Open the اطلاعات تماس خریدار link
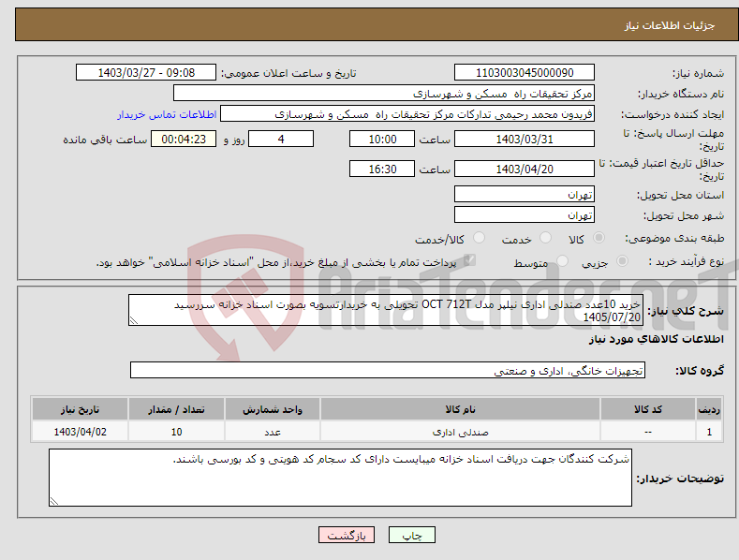739x560 pixels. click(167, 114)
